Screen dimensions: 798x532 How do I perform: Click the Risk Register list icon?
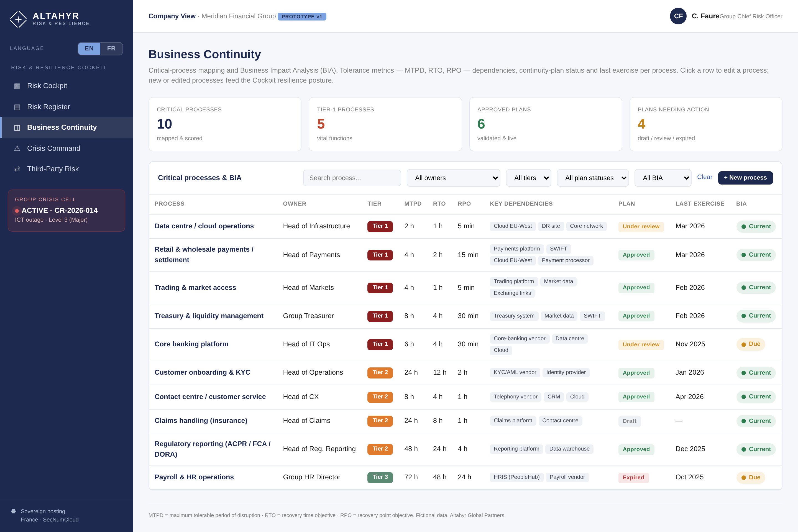pos(17,107)
